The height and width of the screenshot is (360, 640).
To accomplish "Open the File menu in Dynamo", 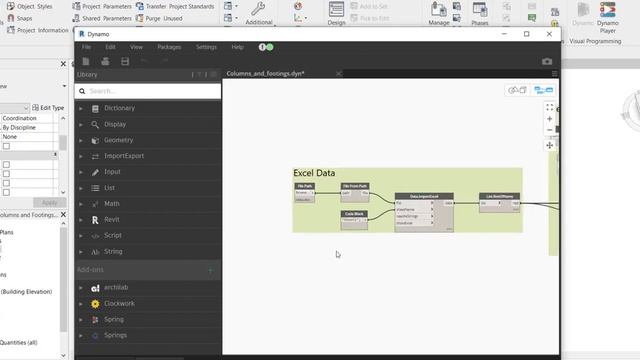I will tap(86, 47).
